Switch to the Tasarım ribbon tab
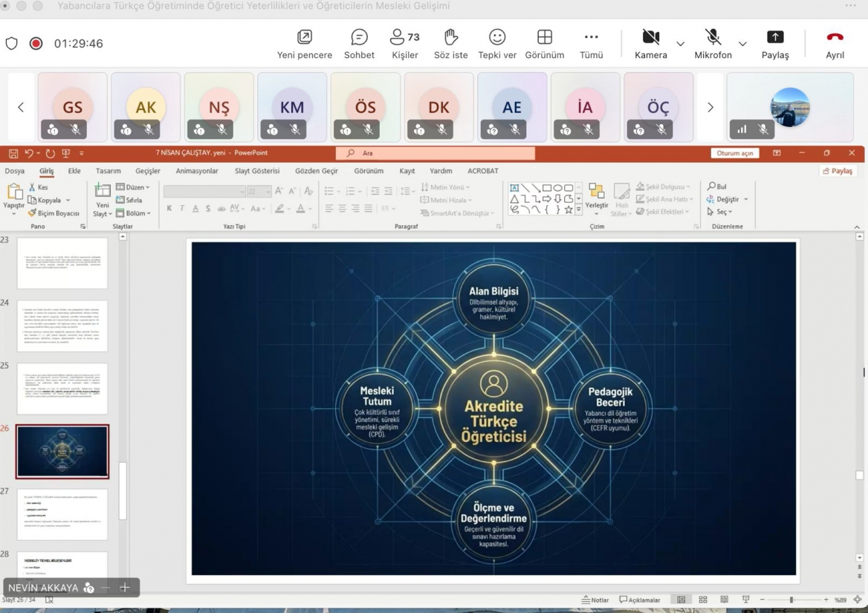 (108, 171)
